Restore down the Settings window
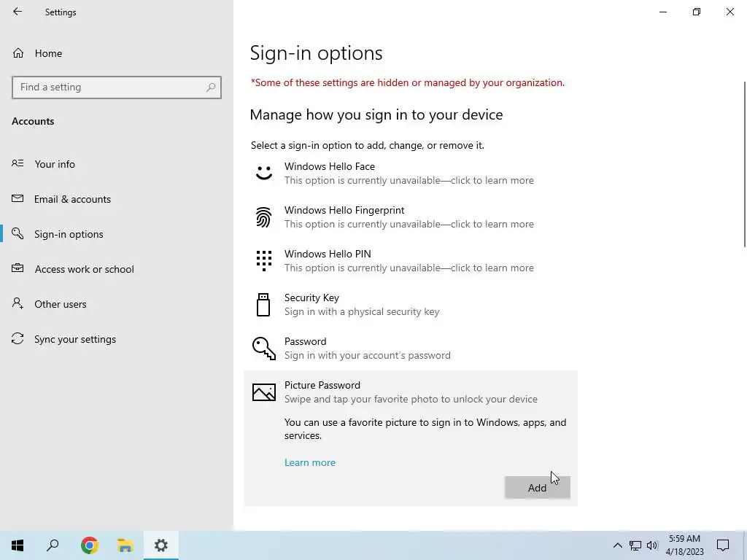The image size is (747, 560). [x=697, y=12]
